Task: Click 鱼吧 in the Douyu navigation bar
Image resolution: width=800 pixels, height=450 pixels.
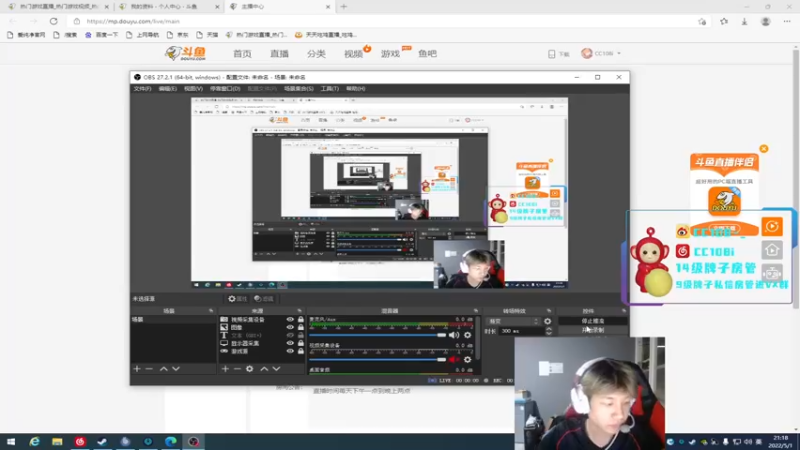Action: pyautogui.click(x=428, y=54)
